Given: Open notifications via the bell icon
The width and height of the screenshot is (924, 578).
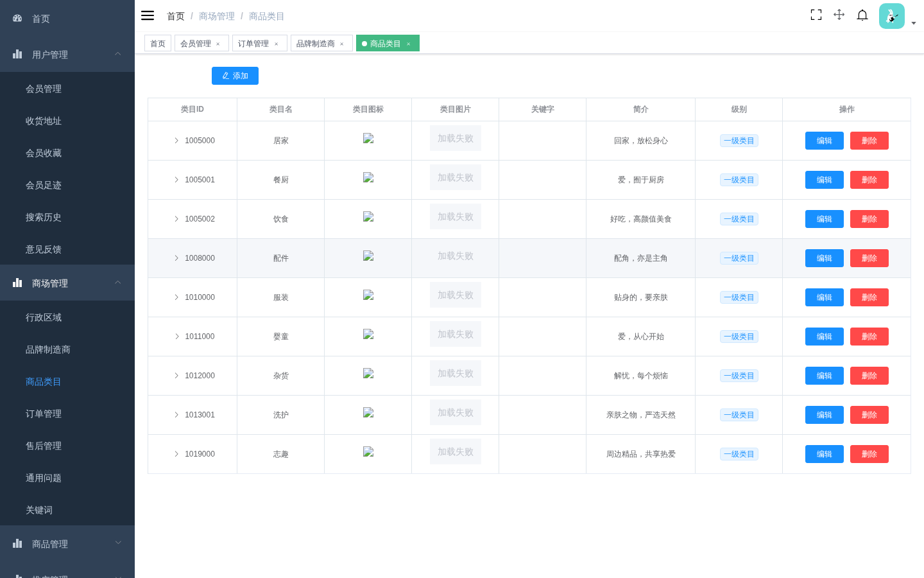Looking at the screenshot, I should 862,15.
